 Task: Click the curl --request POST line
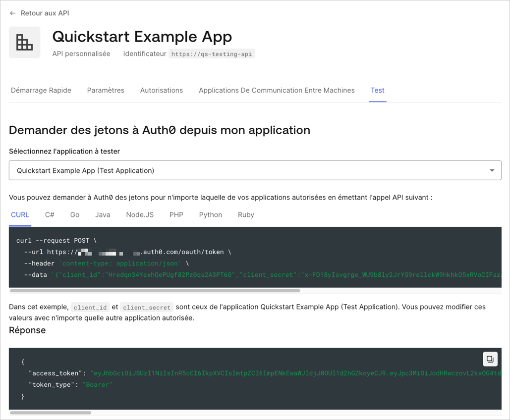coord(57,241)
